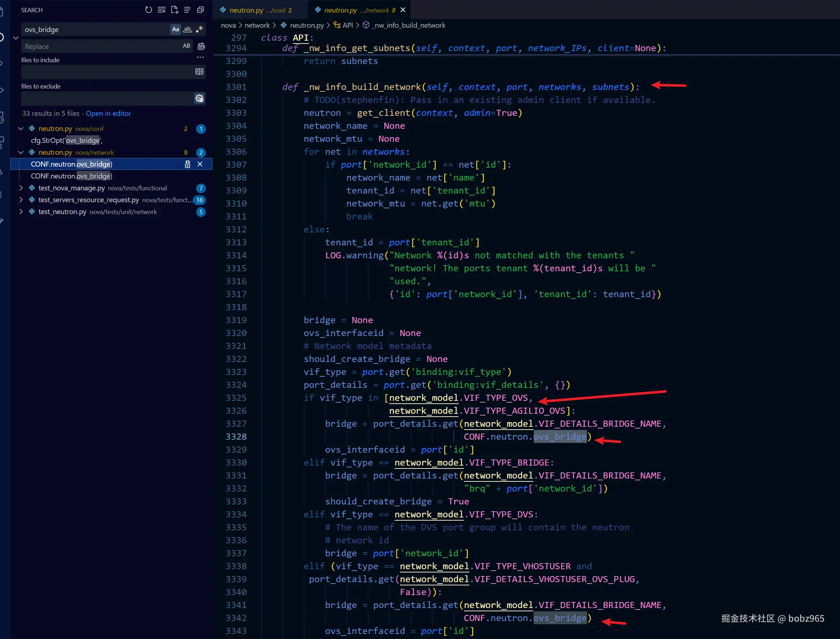Open a new search editor
This screenshot has width=840, height=639.
pyautogui.click(x=175, y=10)
